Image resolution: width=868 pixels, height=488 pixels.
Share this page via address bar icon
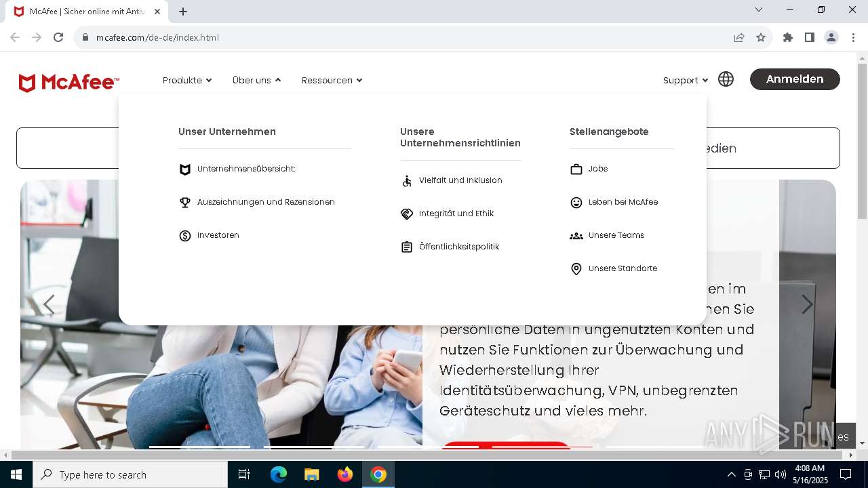pos(739,37)
